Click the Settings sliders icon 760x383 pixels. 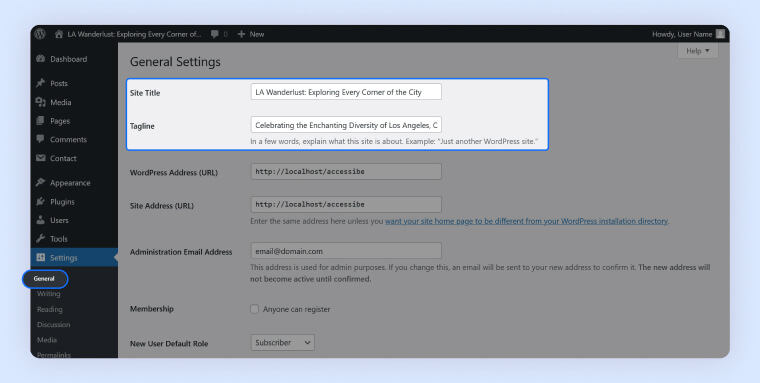point(41,257)
